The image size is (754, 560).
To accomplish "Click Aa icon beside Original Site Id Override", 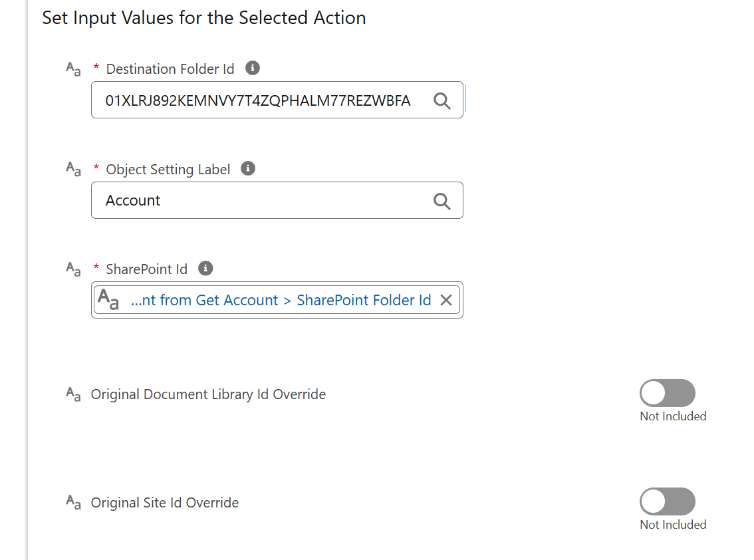I will 73,502.
